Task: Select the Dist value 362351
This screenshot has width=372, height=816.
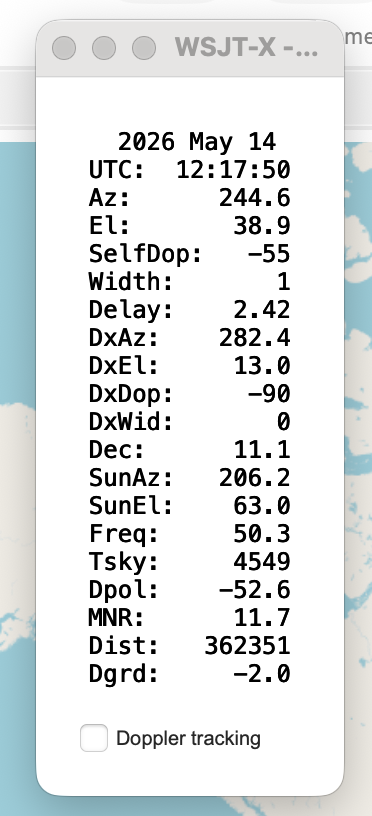Action: (x=247, y=646)
